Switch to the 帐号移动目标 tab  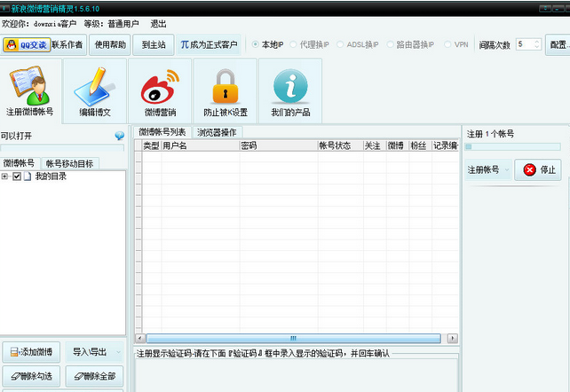69,163
